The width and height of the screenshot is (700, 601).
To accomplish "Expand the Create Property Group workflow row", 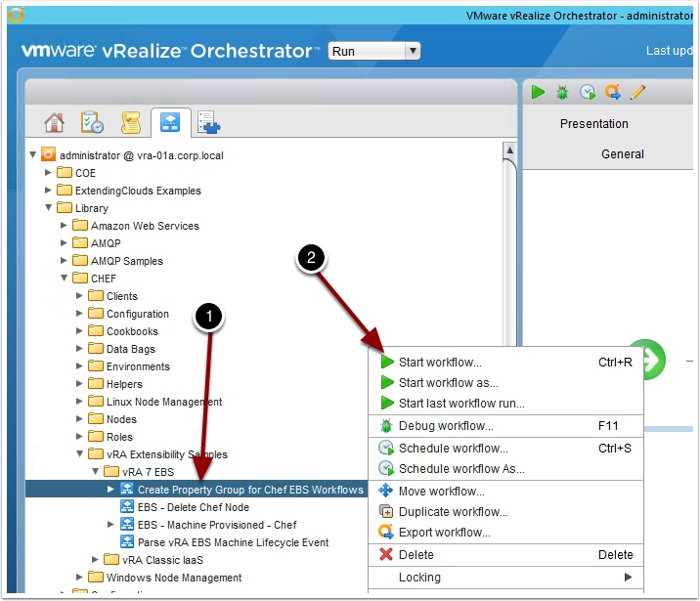I will click(x=110, y=489).
